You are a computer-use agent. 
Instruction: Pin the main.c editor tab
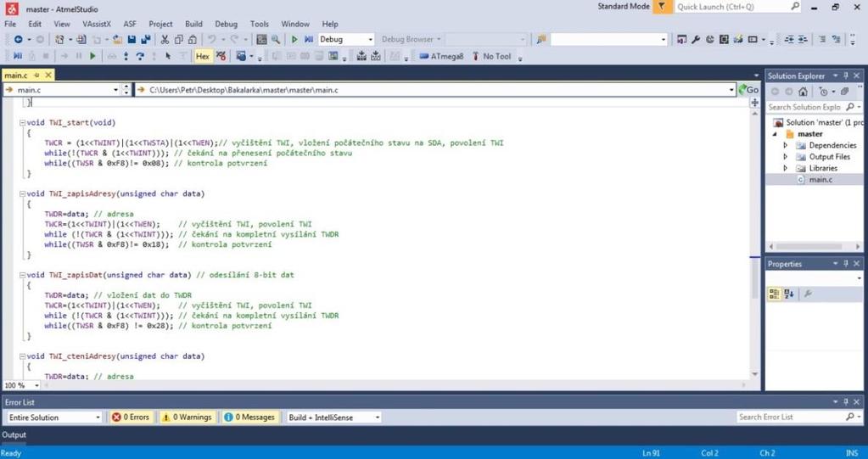(x=37, y=75)
